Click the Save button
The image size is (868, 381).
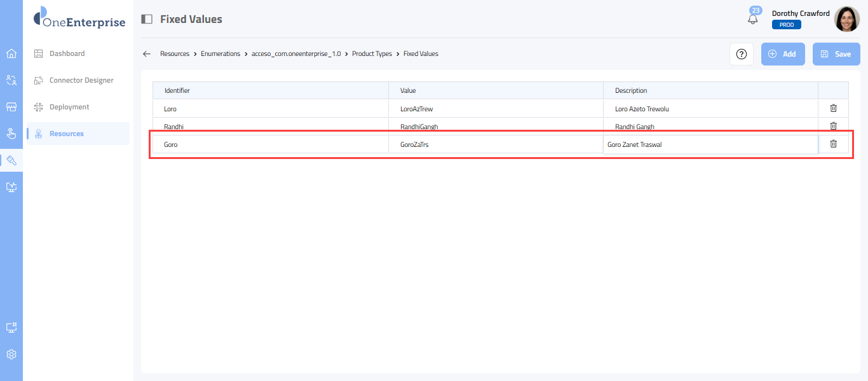(836, 54)
